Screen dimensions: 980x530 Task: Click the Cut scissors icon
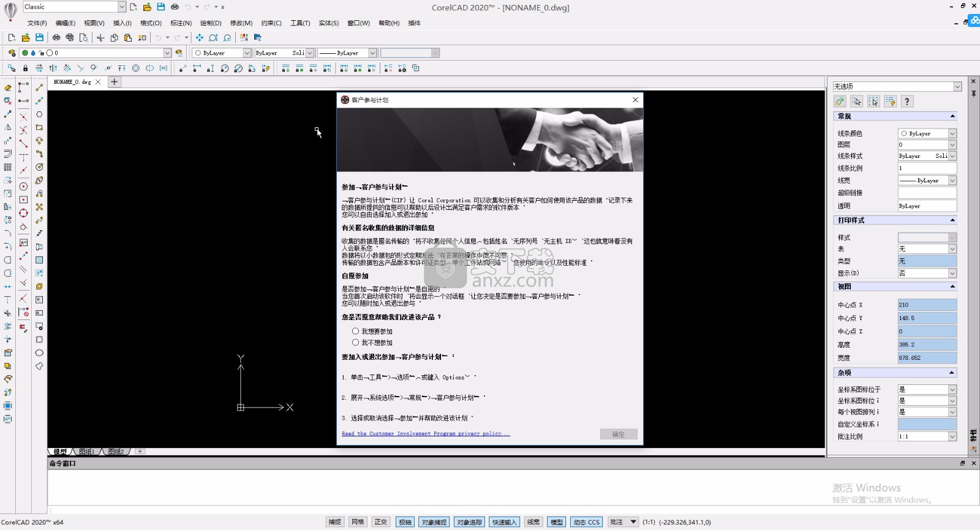tap(100, 38)
